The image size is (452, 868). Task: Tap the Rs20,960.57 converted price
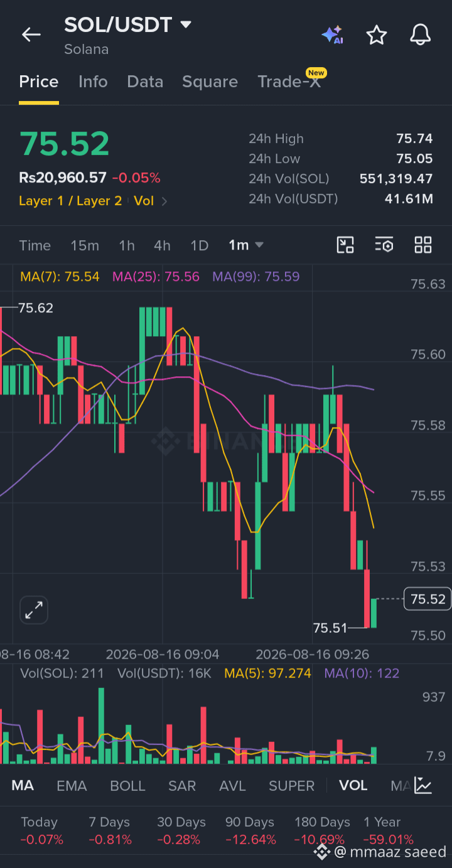pyautogui.click(x=63, y=178)
